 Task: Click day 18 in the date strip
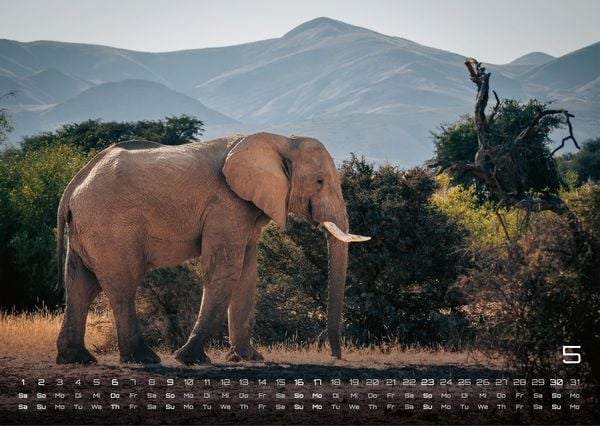coord(336,382)
